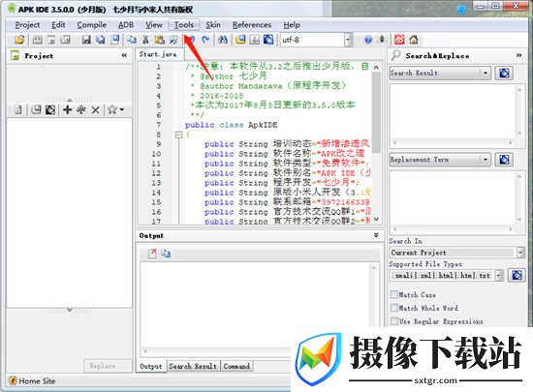Click the Project panel header icon

[x=15, y=55]
